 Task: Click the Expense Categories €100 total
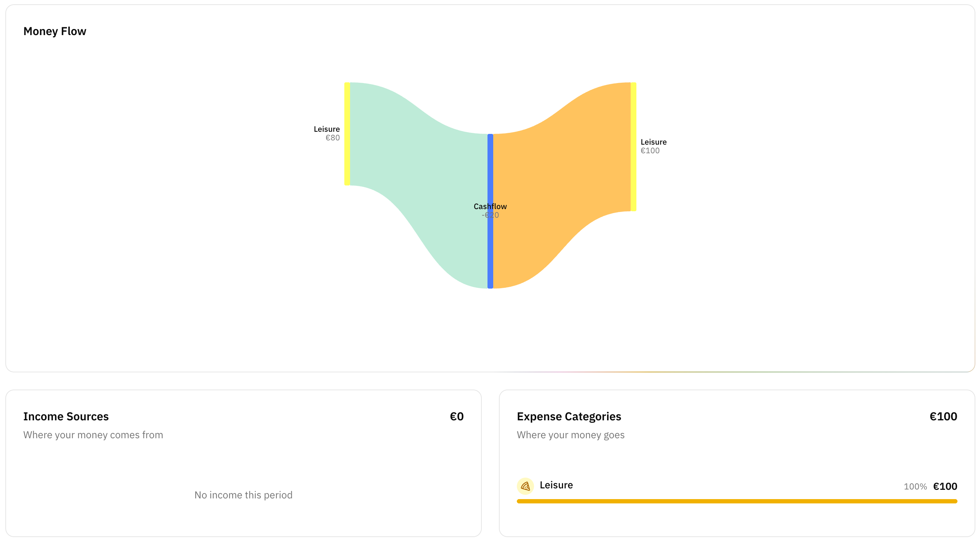click(943, 416)
